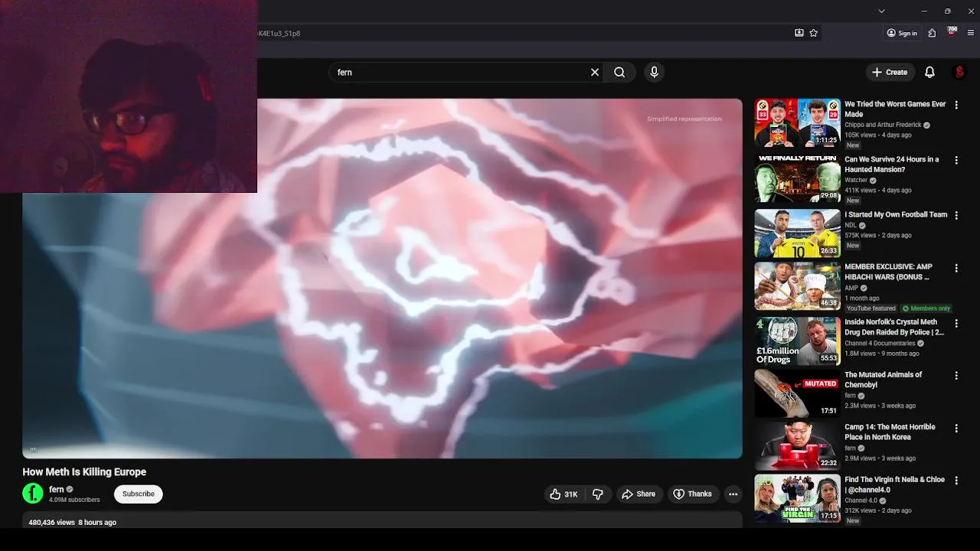Open Can We Survive 24 Hours title
Image resolution: width=980 pixels, height=551 pixels.
[891, 165]
